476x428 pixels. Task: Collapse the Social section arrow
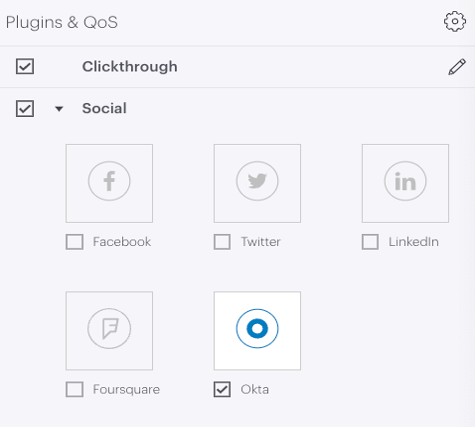pyautogui.click(x=59, y=109)
